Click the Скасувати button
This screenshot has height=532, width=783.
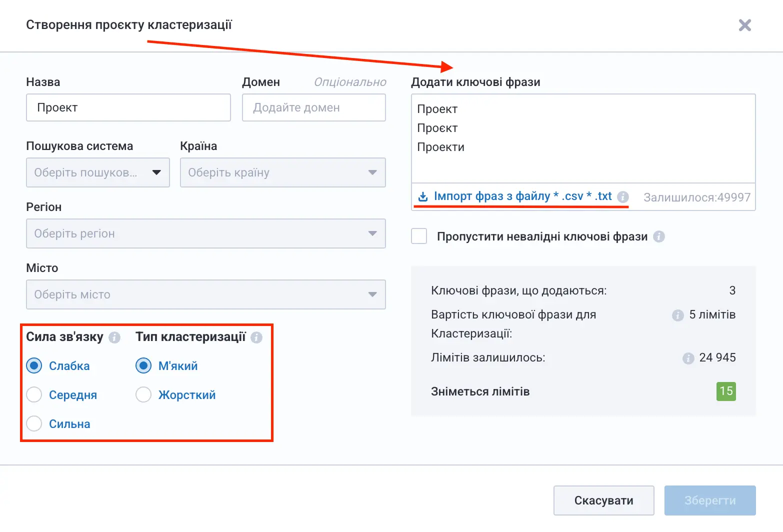[604, 500]
